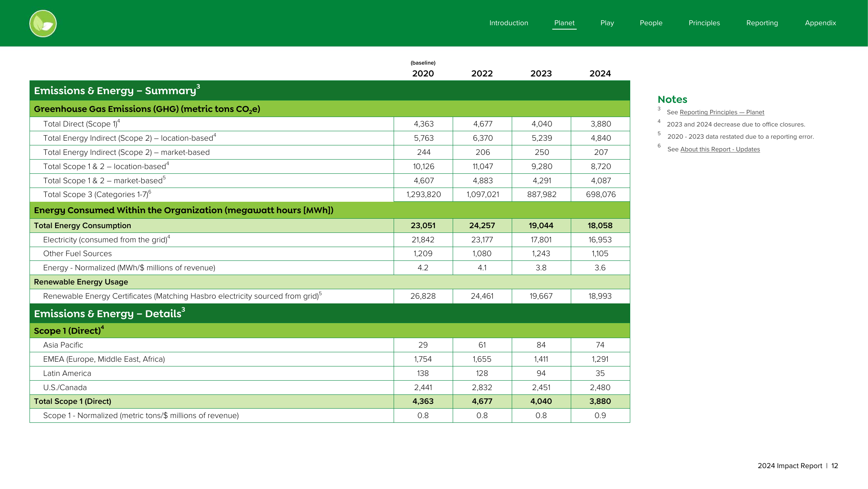Click Total Energy Consumption row label
Viewport: 868px width, 489px height.
click(x=82, y=226)
